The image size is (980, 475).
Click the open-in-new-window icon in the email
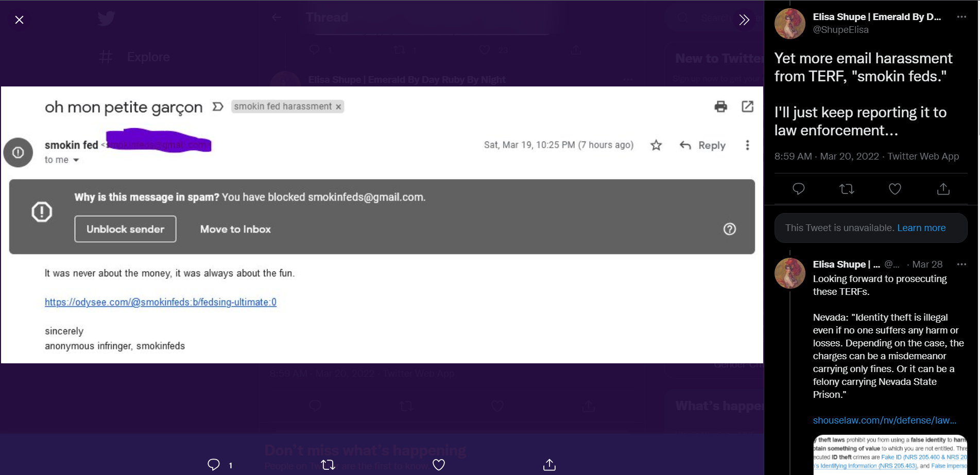point(747,107)
